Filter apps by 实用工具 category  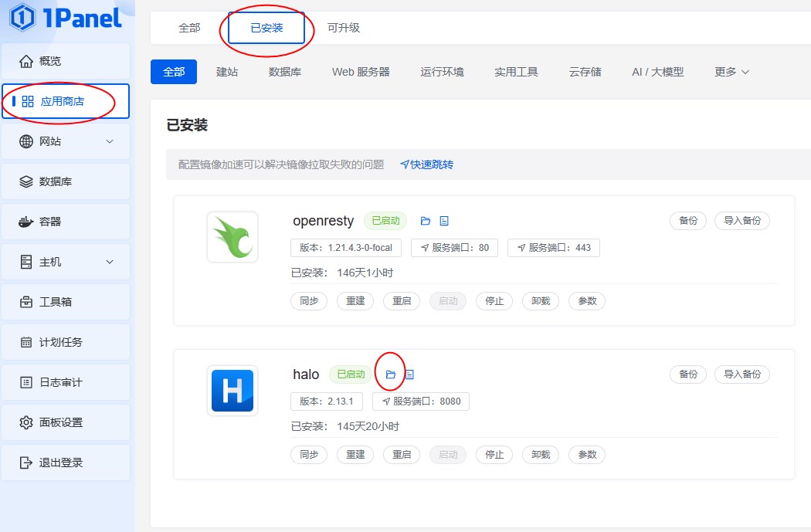click(516, 72)
